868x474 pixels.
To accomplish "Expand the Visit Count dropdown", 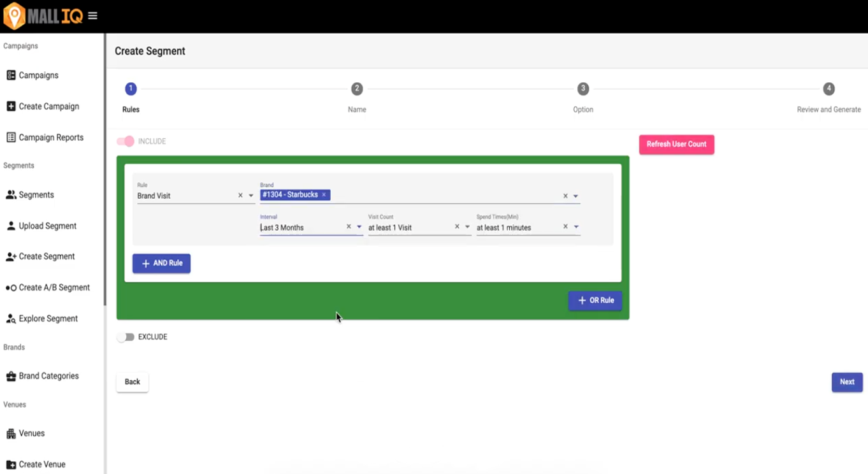I will (467, 227).
